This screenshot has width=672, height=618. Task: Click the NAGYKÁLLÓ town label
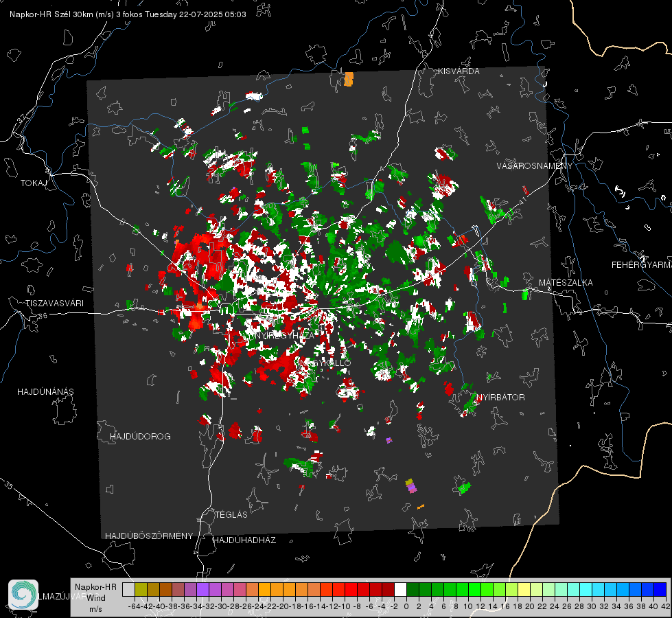(x=325, y=363)
